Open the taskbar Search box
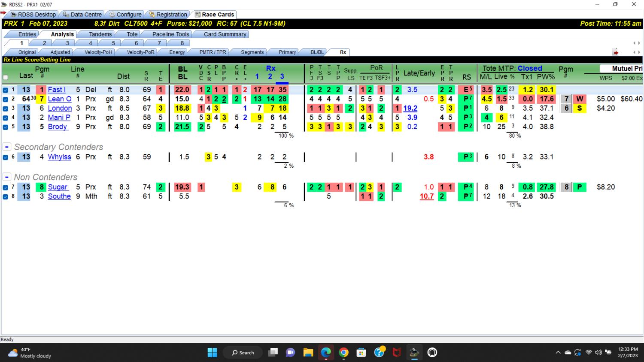Image resolution: width=644 pixels, height=362 pixels. [243, 353]
